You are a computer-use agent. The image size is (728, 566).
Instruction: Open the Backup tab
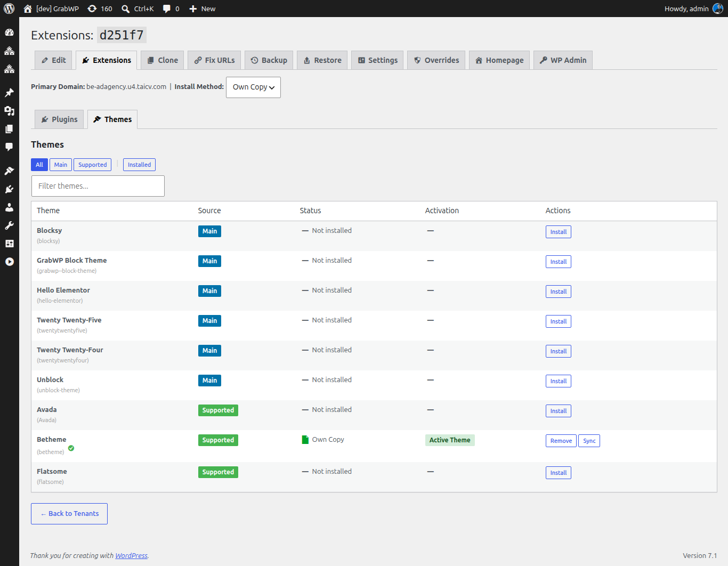[269, 60]
